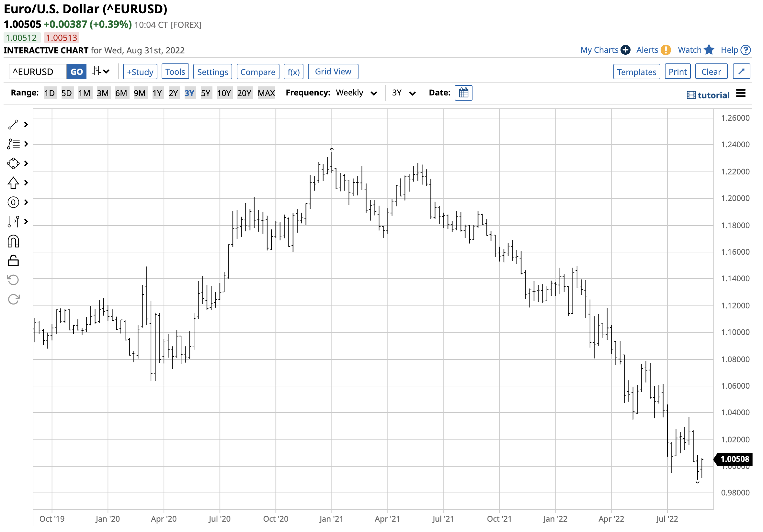This screenshot has width=763, height=532.
Task: Click the +Study button
Action: (x=140, y=72)
